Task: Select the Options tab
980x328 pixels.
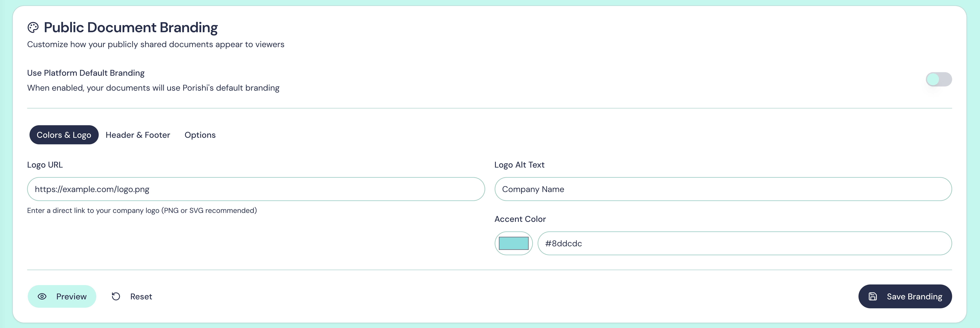Action: pos(200,135)
